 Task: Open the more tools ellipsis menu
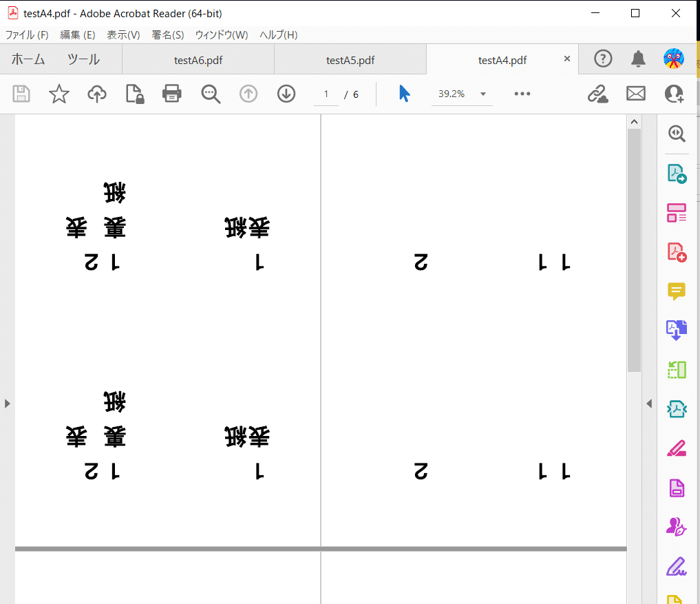point(522,94)
